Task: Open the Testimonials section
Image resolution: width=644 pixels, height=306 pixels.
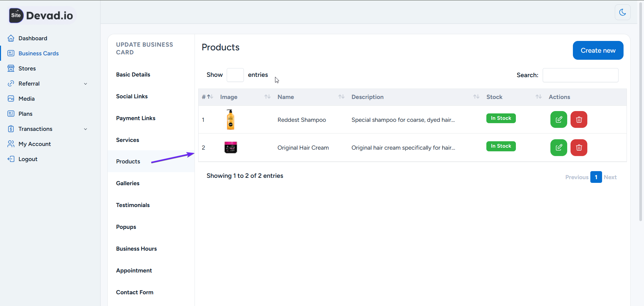Action: (133, 205)
